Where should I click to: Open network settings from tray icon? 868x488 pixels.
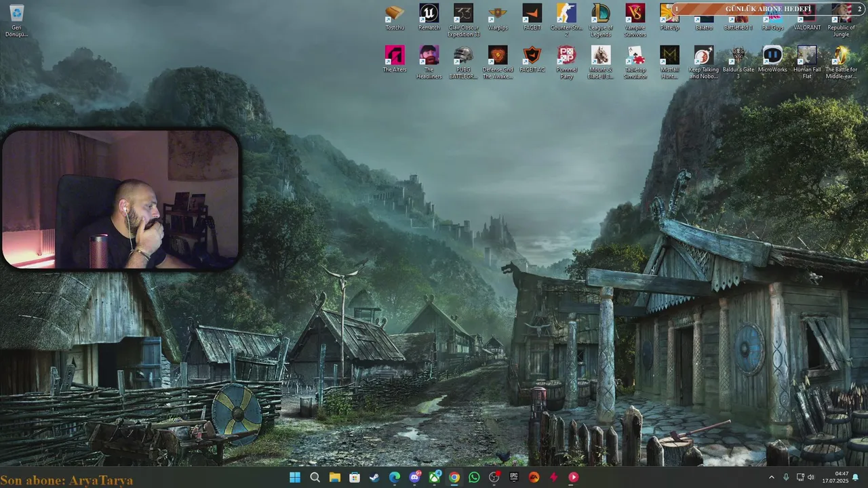pos(800,477)
